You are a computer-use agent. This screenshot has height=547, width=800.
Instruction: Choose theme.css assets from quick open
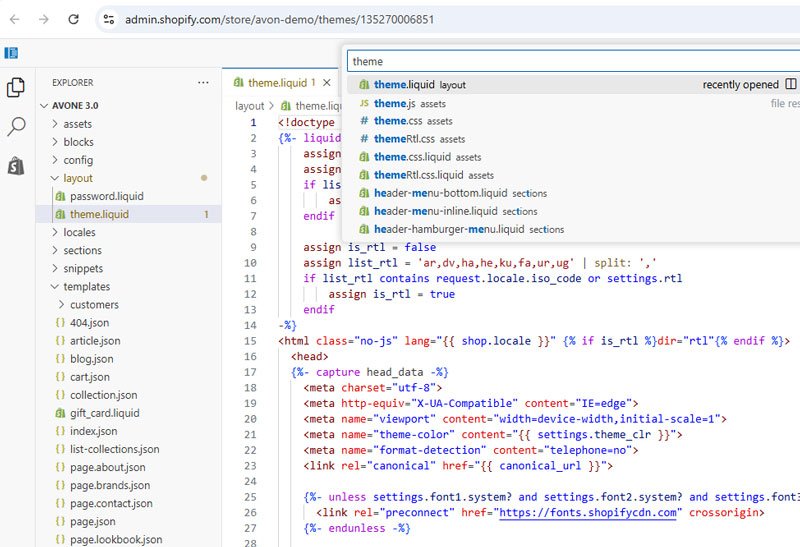[571, 121]
